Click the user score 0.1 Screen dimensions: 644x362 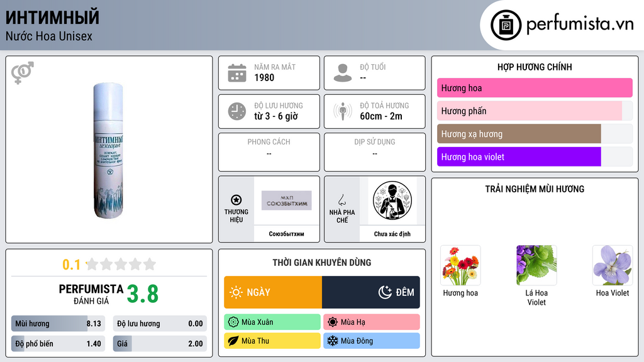(x=71, y=265)
